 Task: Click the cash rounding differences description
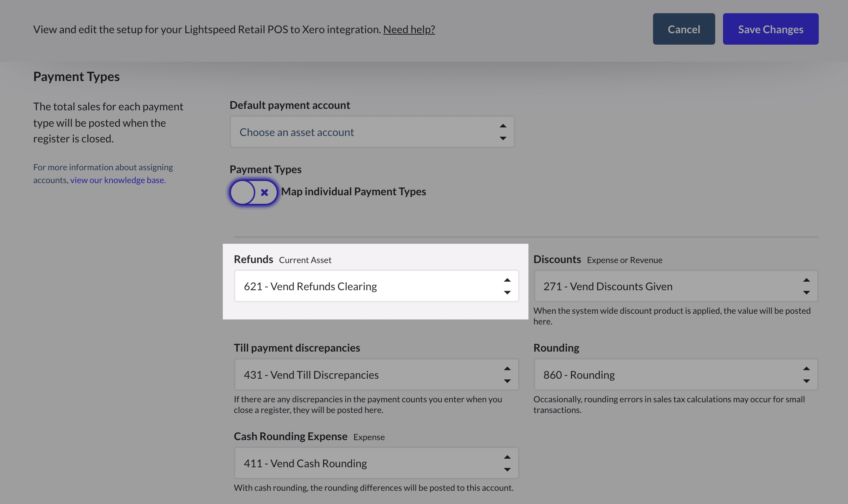tap(373, 488)
